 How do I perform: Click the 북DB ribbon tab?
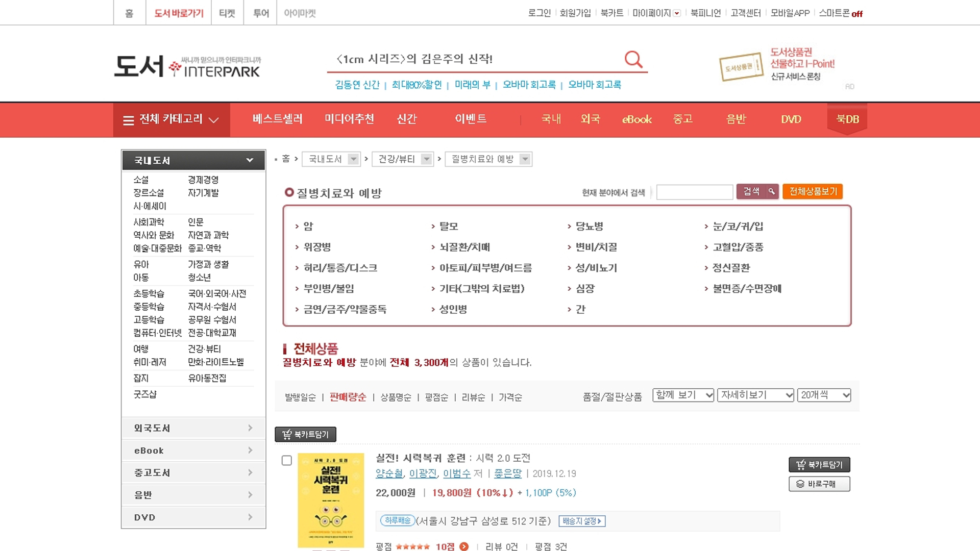(847, 119)
